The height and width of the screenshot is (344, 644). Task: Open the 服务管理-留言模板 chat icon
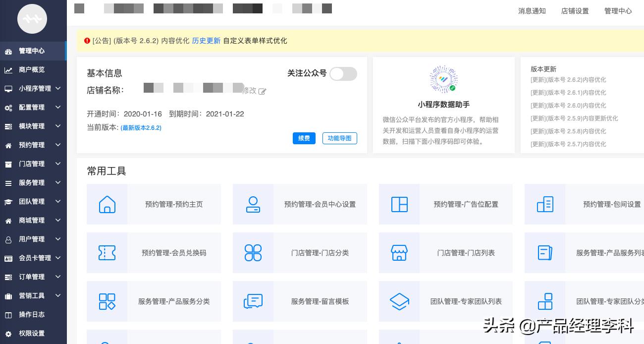(x=253, y=301)
